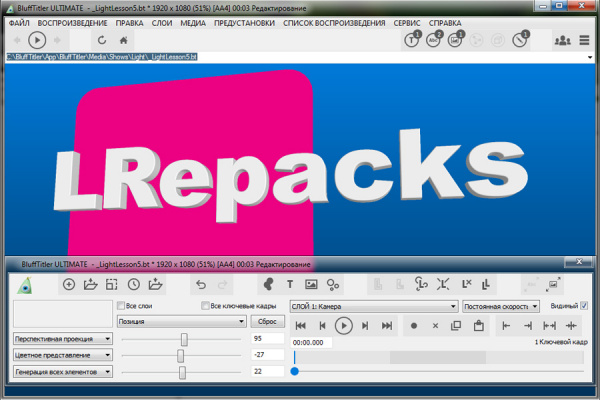
Task: Click the home icon in the top toolbar
Action: click(124, 40)
